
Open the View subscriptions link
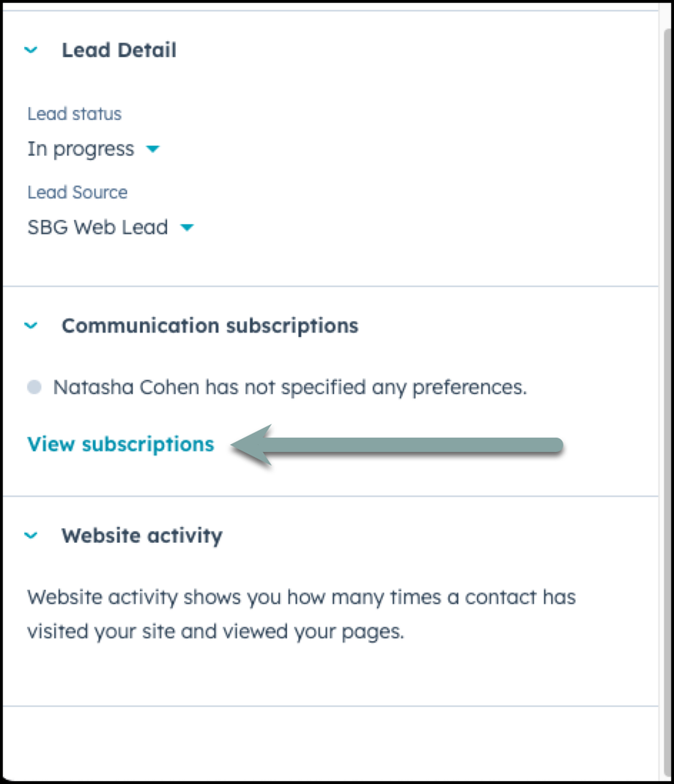pos(120,445)
